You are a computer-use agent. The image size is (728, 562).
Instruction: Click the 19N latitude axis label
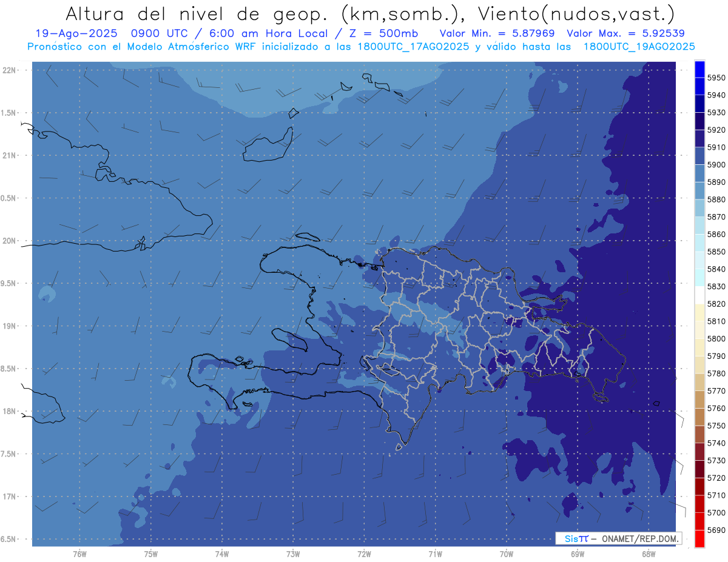pyautogui.click(x=10, y=326)
